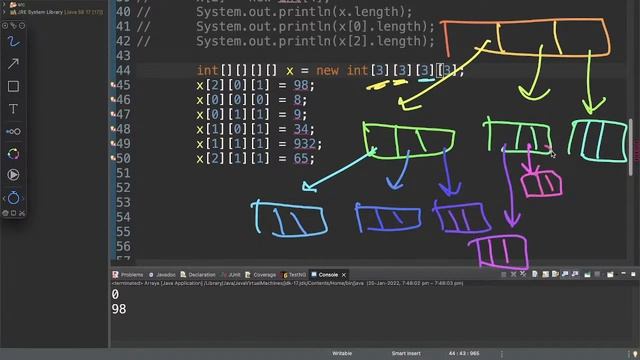640x360 pixels.
Task: Toggle show console on standard error
Action: (575, 275)
